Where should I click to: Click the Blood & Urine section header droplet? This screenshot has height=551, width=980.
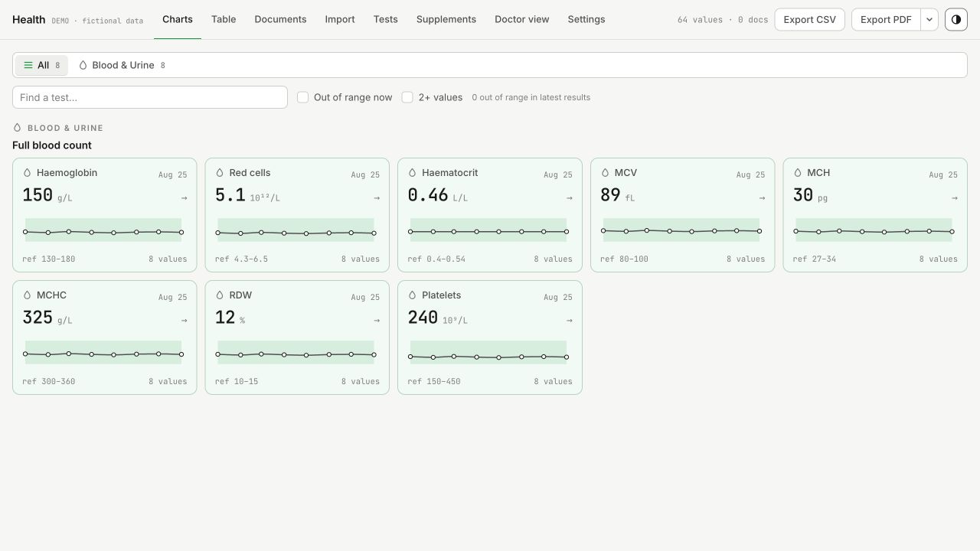click(x=18, y=128)
